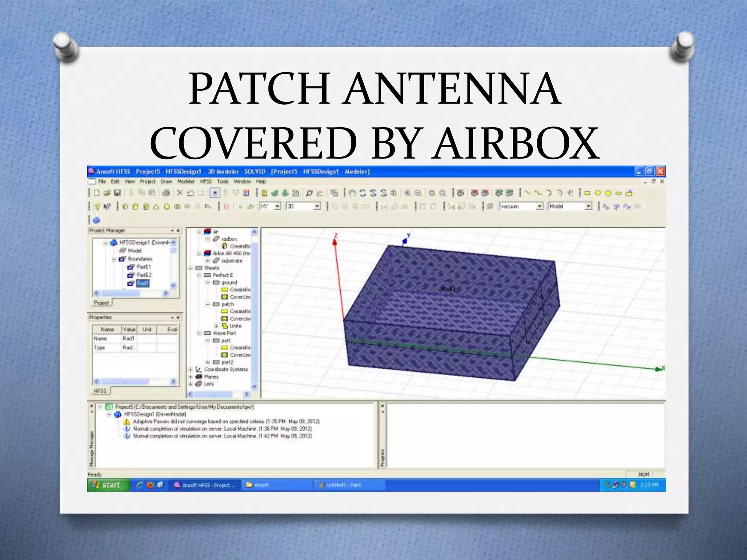The image size is (747, 560).
Task: Click the Firefox quick launch icon
Action: [150, 485]
